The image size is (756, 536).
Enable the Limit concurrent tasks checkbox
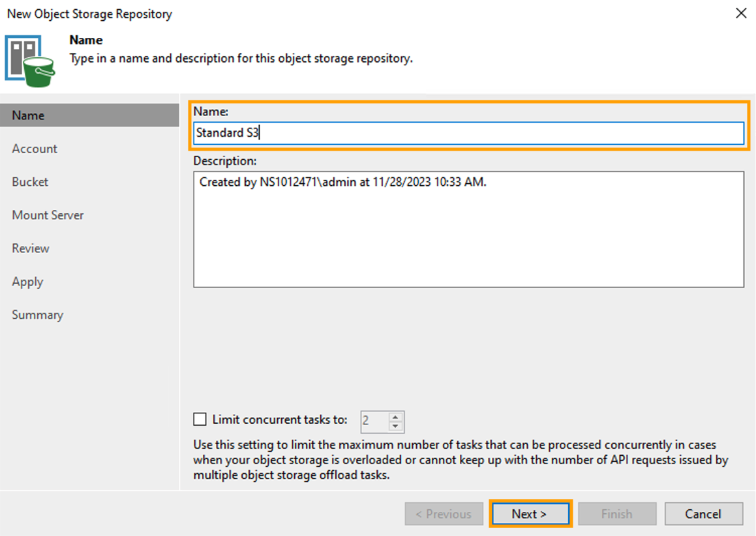(x=200, y=419)
